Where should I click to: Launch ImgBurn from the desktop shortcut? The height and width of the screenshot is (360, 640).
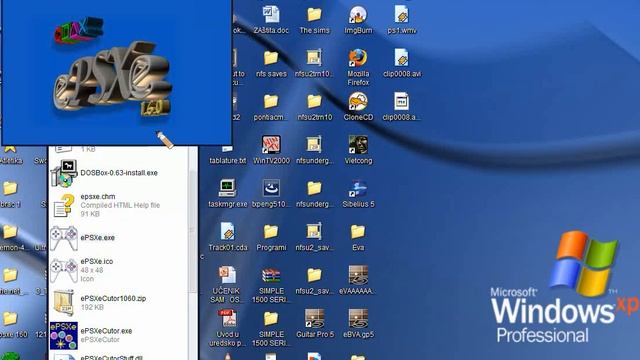point(358,15)
